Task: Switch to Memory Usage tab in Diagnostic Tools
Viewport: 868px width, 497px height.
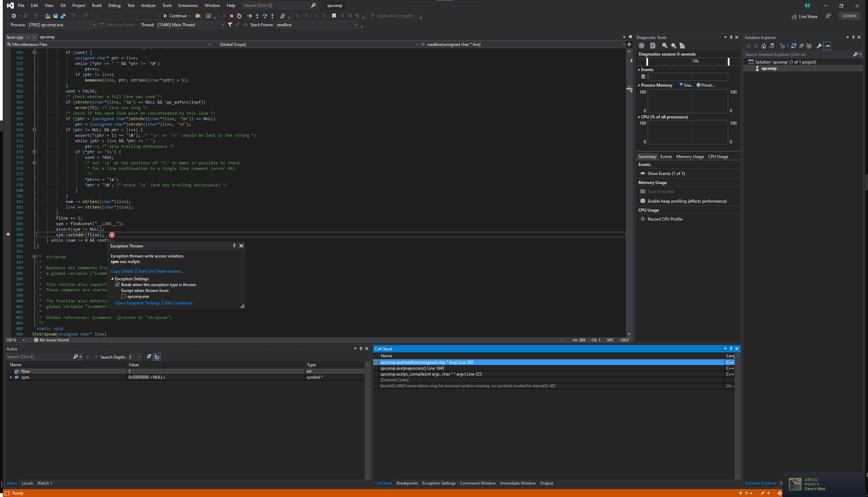Action: point(690,157)
